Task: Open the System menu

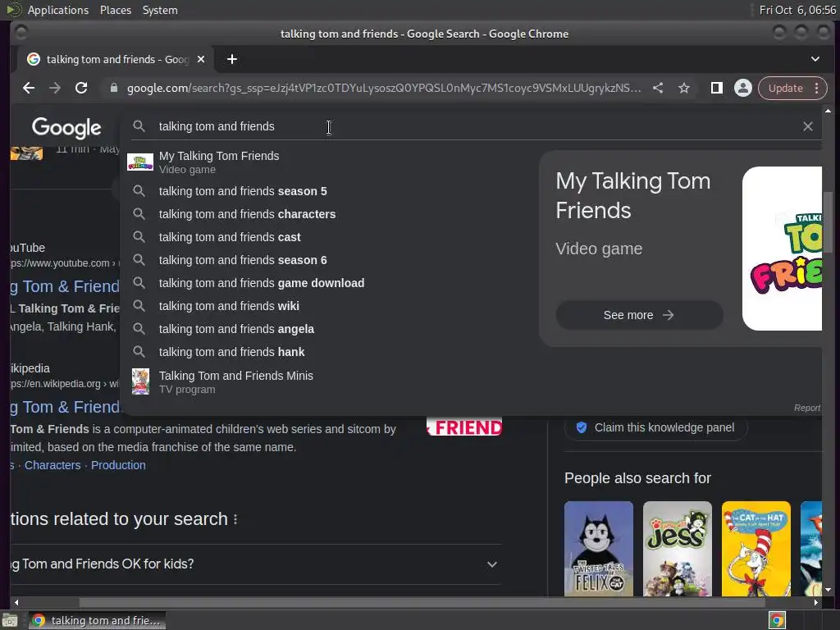Action: coord(160,10)
